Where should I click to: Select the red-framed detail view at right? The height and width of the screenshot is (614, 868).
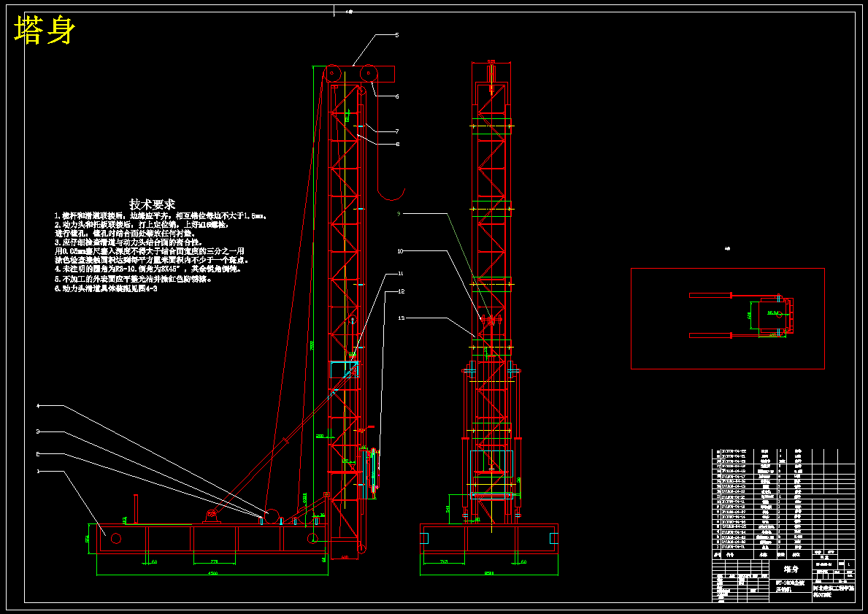click(x=727, y=318)
